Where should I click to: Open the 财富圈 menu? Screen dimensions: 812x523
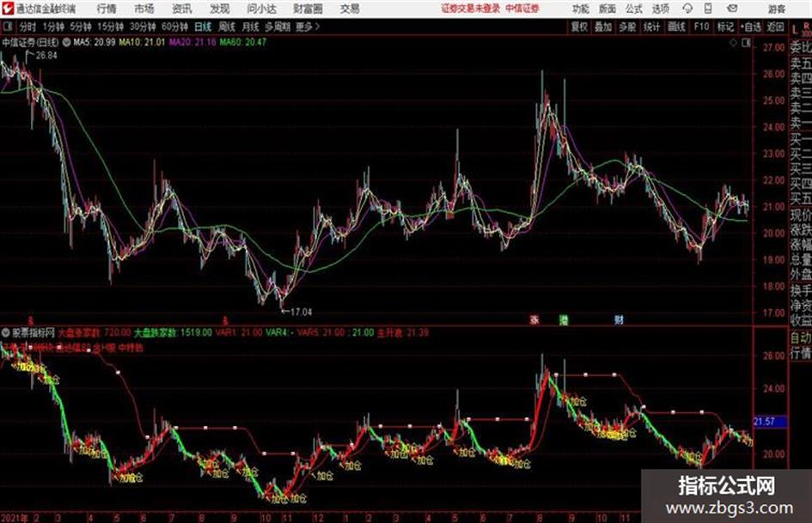pos(308,9)
